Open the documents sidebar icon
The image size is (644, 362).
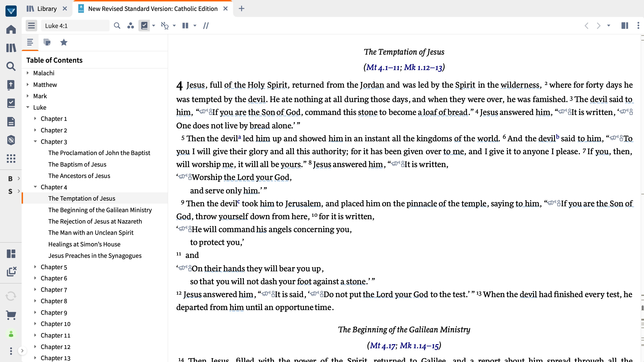[11, 122]
